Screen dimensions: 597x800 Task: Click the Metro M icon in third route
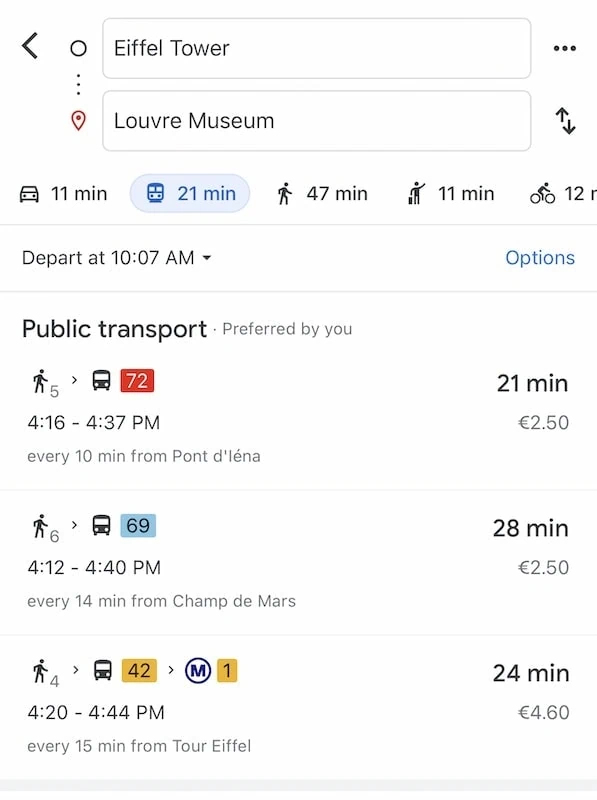(x=198, y=670)
